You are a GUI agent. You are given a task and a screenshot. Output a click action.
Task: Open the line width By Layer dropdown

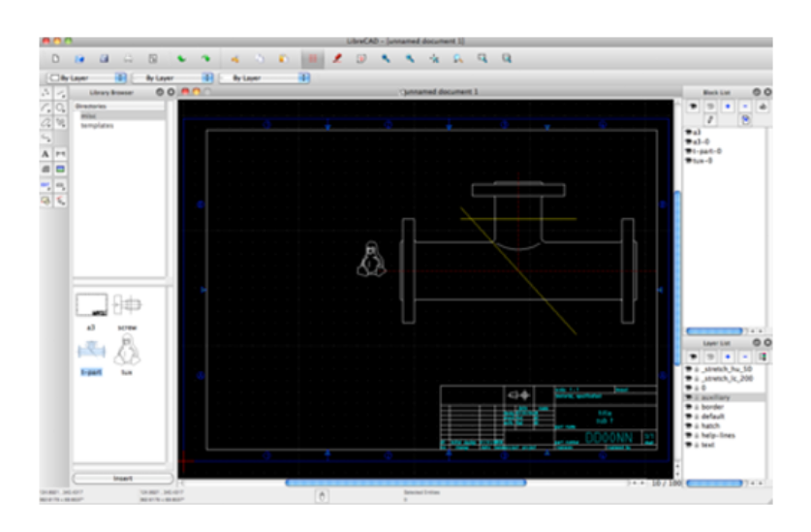coord(172,78)
